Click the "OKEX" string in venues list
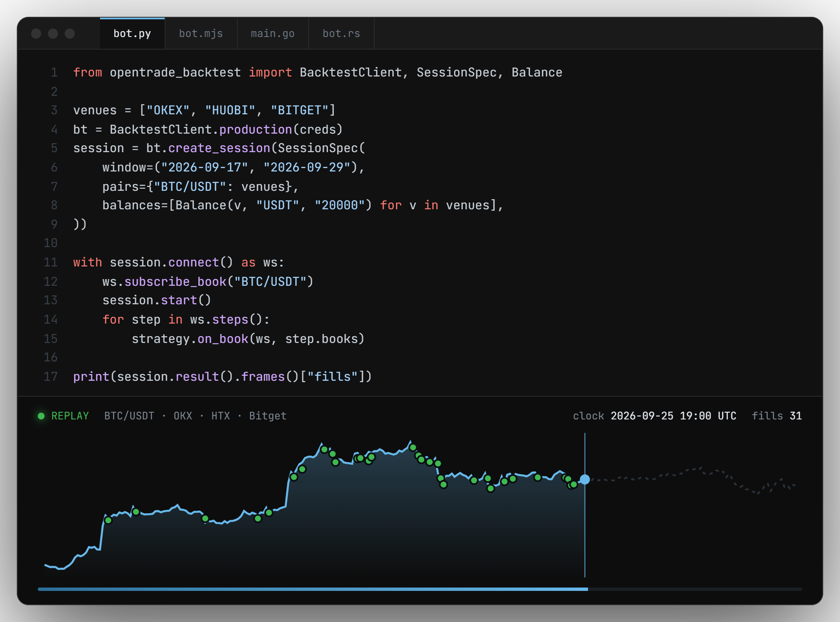This screenshot has width=840, height=622. (168, 111)
